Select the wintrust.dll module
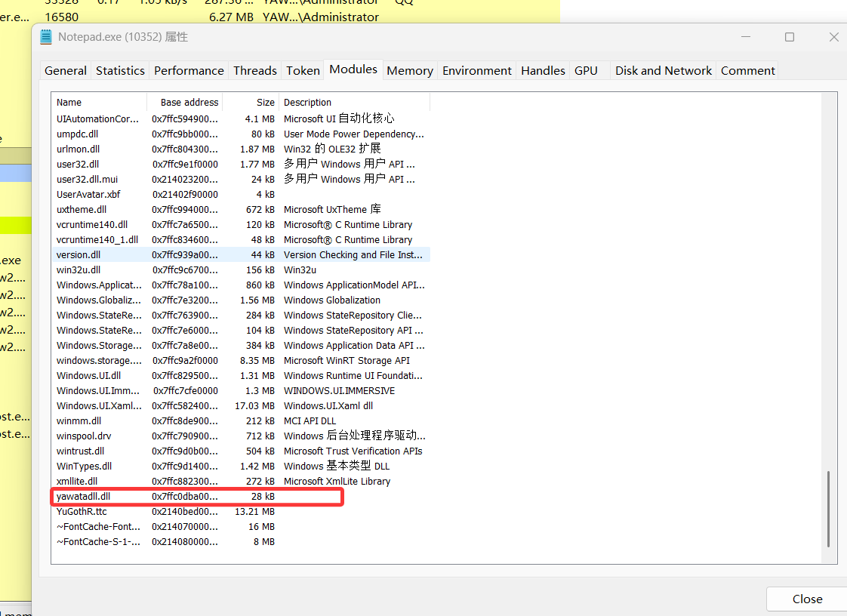The height and width of the screenshot is (616, 847). coord(241,451)
